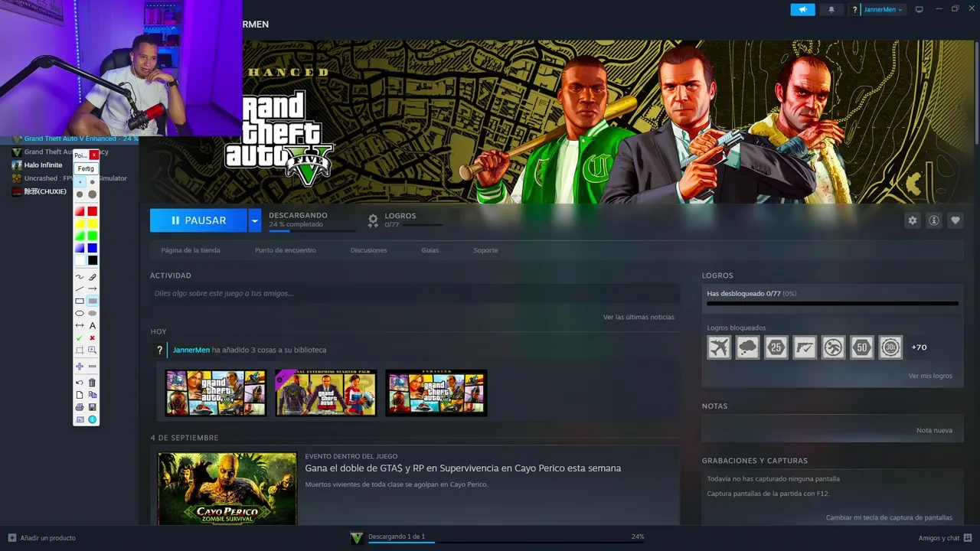This screenshot has width=980, height=551.
Task: Open Soporte tab
Action: pos(485,250)
